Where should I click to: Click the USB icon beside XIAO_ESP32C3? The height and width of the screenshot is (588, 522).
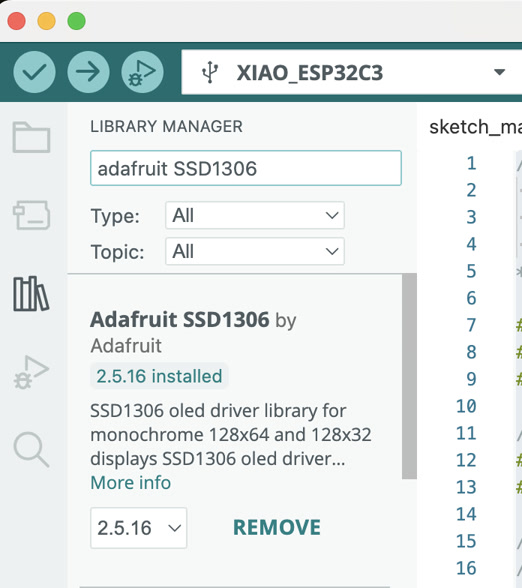pyautogui.click(x=210, y=72)
